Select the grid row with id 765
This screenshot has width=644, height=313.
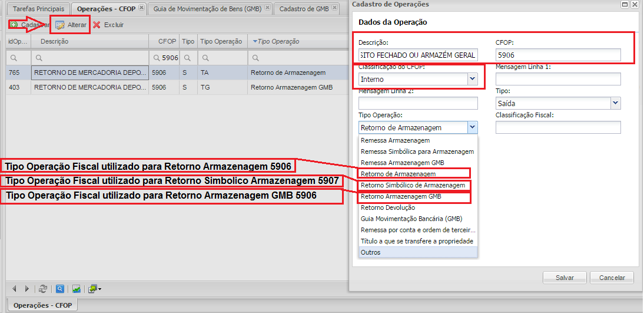click(177, 73)
